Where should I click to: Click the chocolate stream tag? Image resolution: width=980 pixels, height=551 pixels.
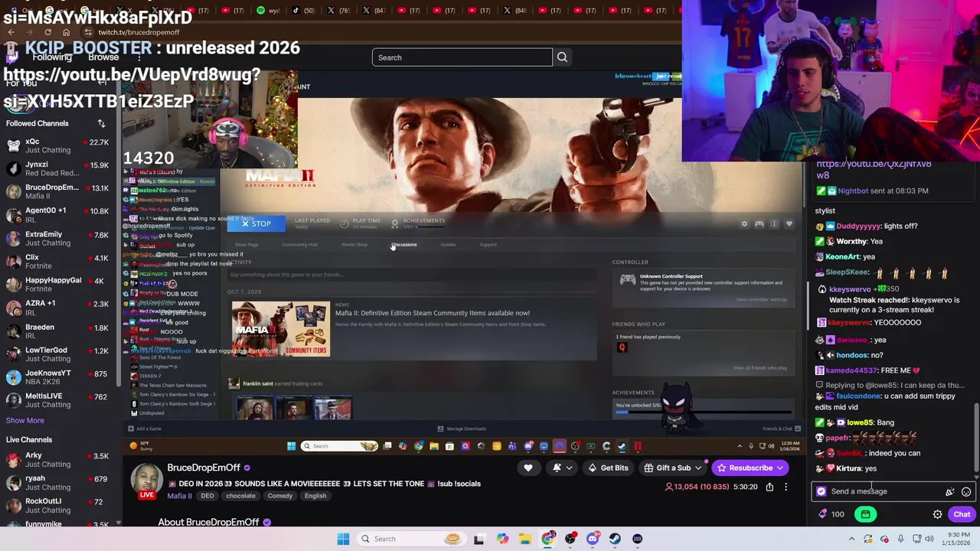coord(240,496)
